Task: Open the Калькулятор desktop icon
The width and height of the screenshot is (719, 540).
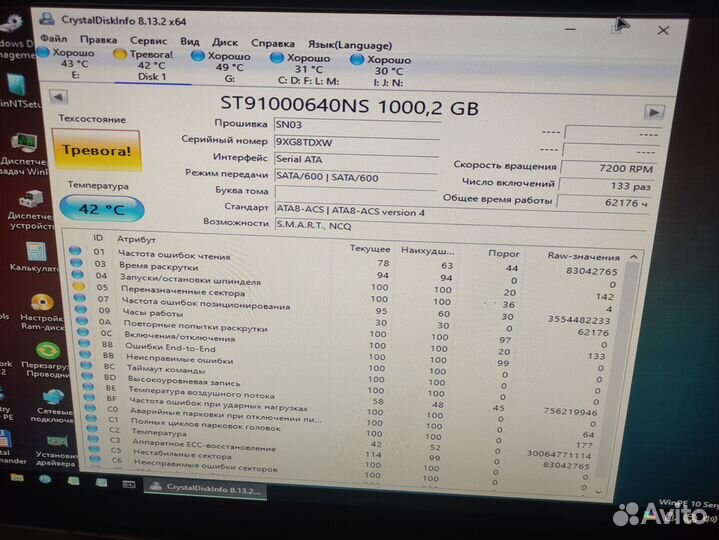Action: 35,257
